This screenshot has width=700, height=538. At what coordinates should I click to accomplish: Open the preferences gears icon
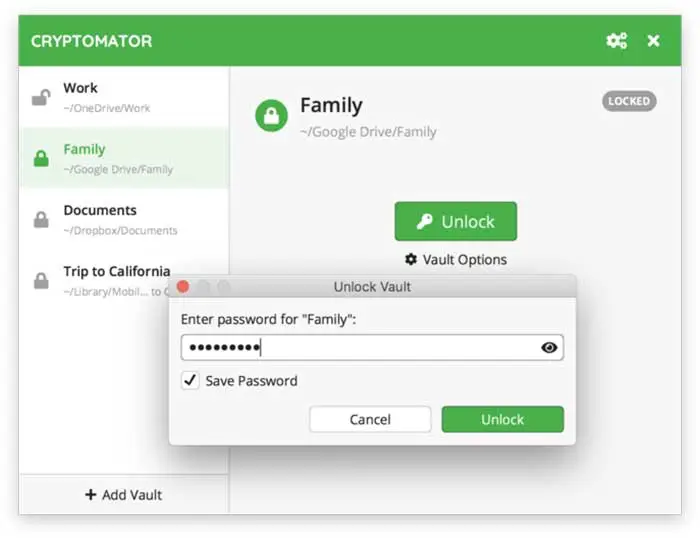616,41
